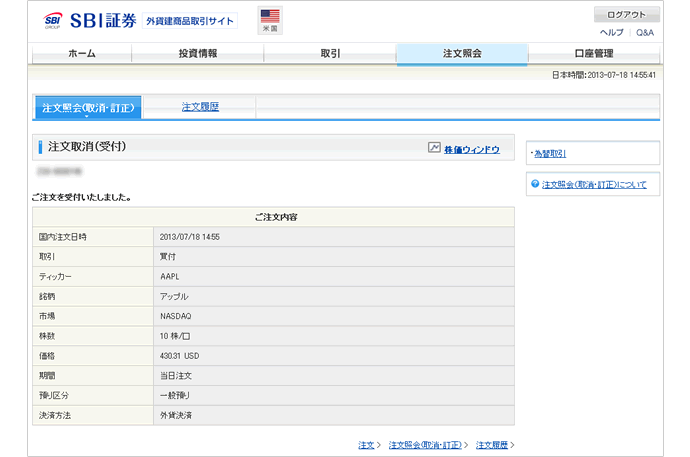Select the 日本時間 timestamp text
This screenshot has width=690, height=457.
click(x=604, y=75)
